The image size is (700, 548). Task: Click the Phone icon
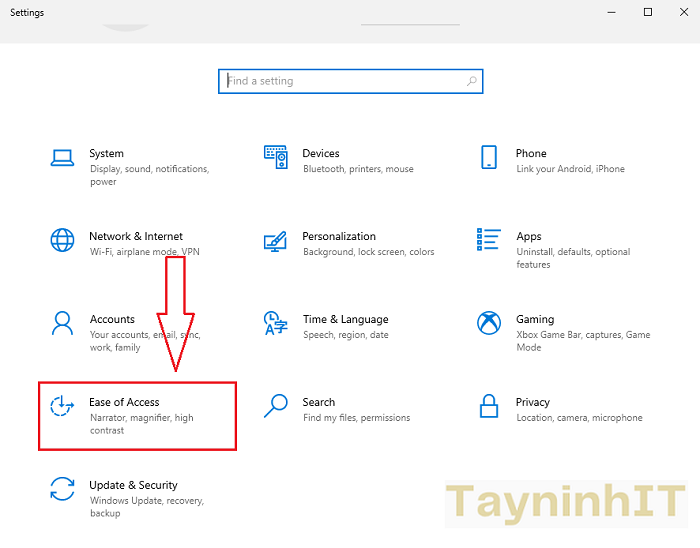pyautogui.click(x=489, y=157)
